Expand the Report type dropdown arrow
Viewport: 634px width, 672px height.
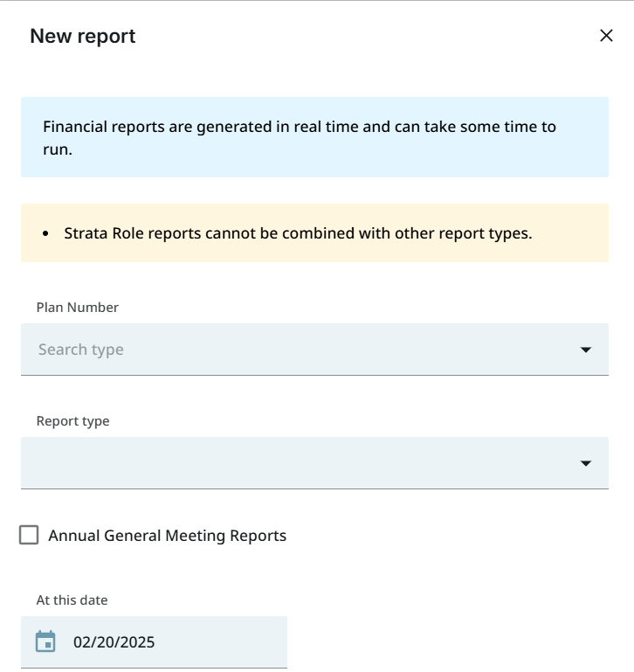coord(585,463)
